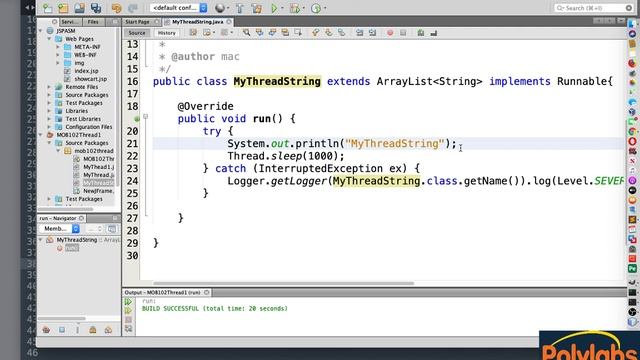
Task: Click the Find Selection magnifier icon
Action: 247,33
